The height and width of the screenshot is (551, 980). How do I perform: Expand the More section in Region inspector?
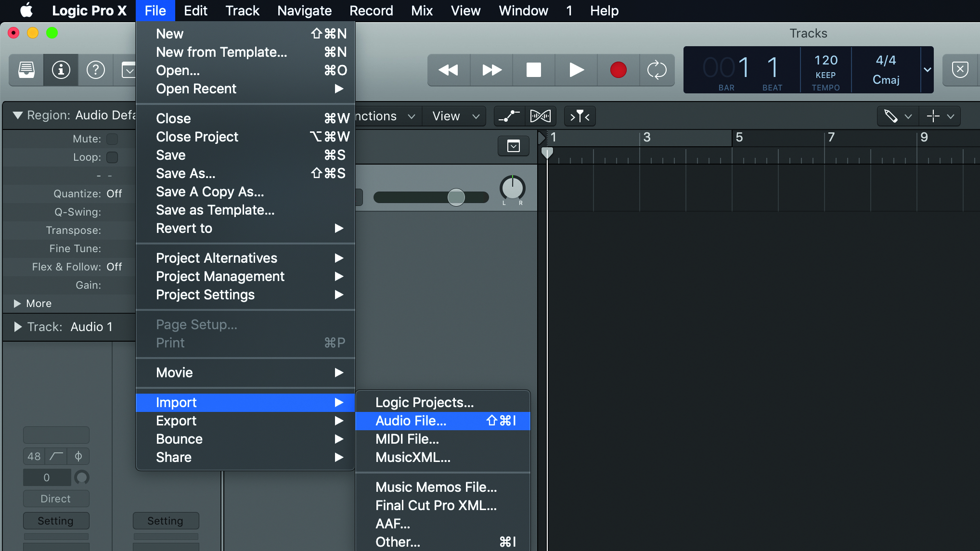(17, 304)
